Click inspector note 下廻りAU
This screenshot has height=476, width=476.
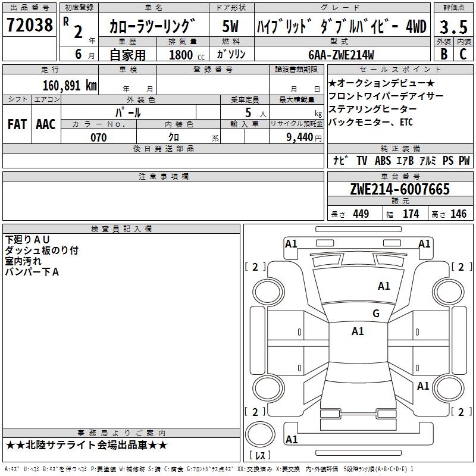coord(27,240)
